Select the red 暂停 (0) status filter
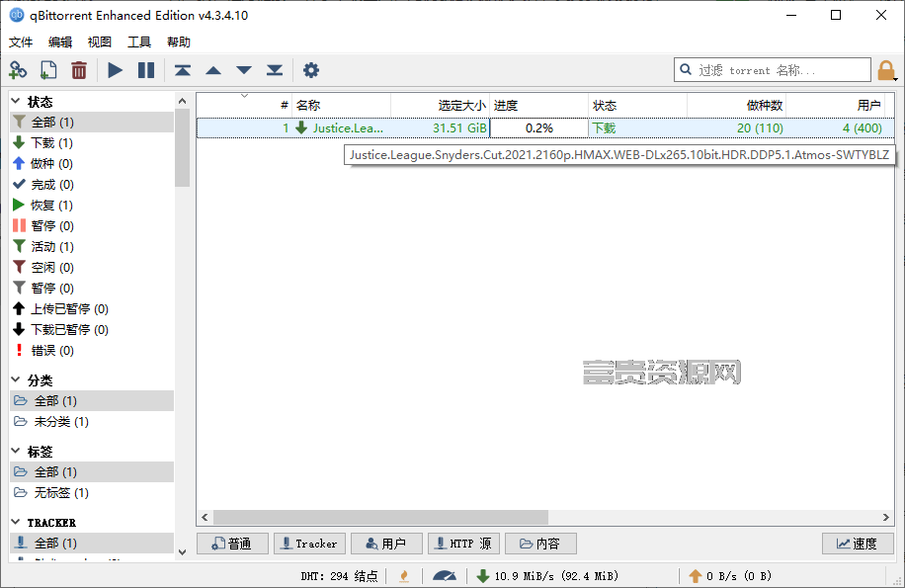 click(92, 226)
